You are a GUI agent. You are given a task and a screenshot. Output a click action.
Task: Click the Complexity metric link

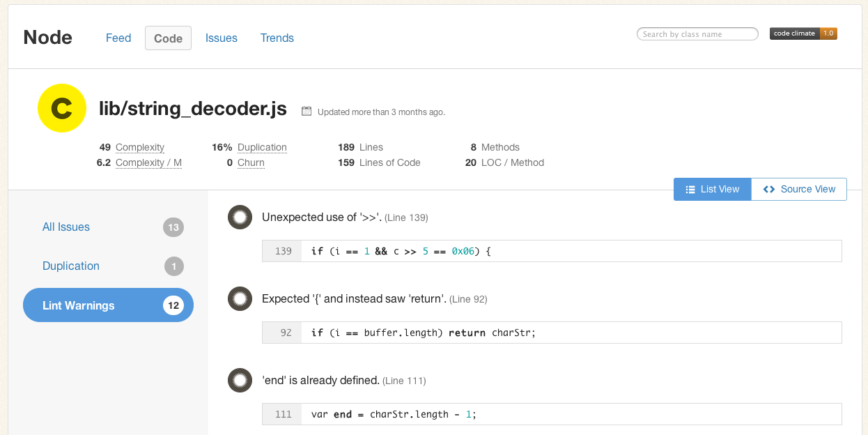[139, 147]
